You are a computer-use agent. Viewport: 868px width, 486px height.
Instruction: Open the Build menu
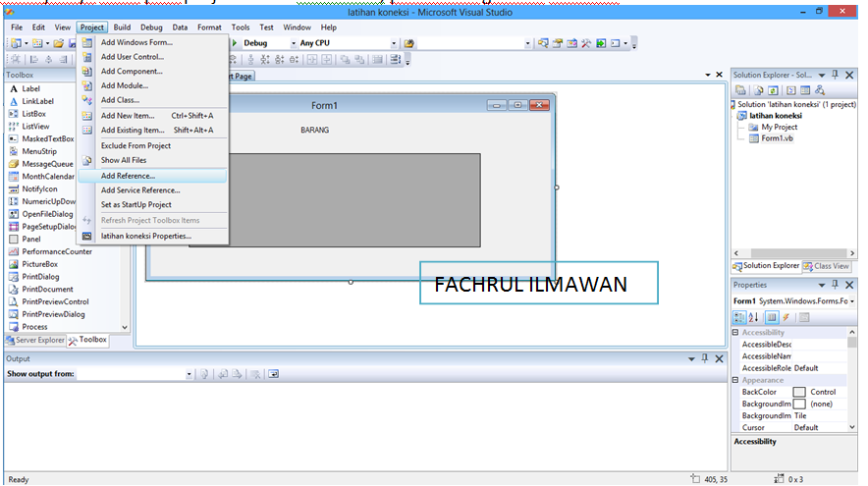(122, 27)
